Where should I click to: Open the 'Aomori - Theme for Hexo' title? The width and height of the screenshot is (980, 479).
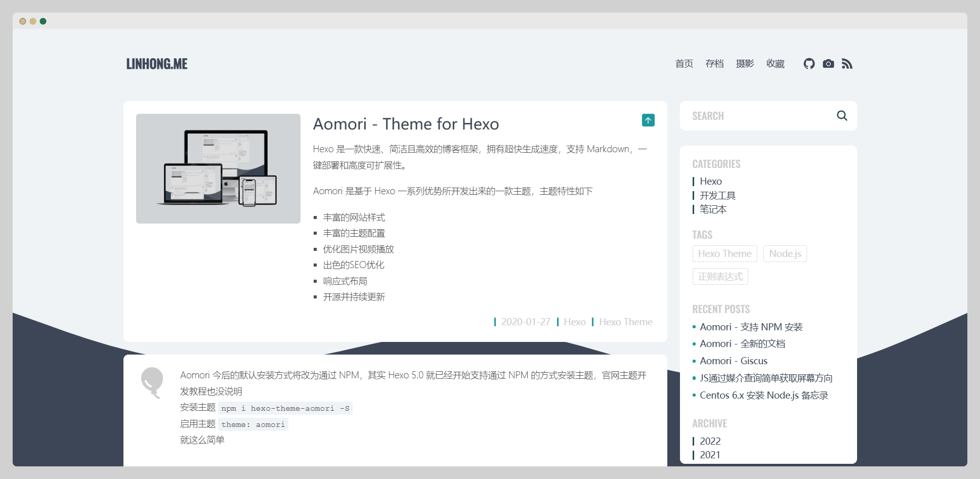pyautogui.click(x=406, y=124)
